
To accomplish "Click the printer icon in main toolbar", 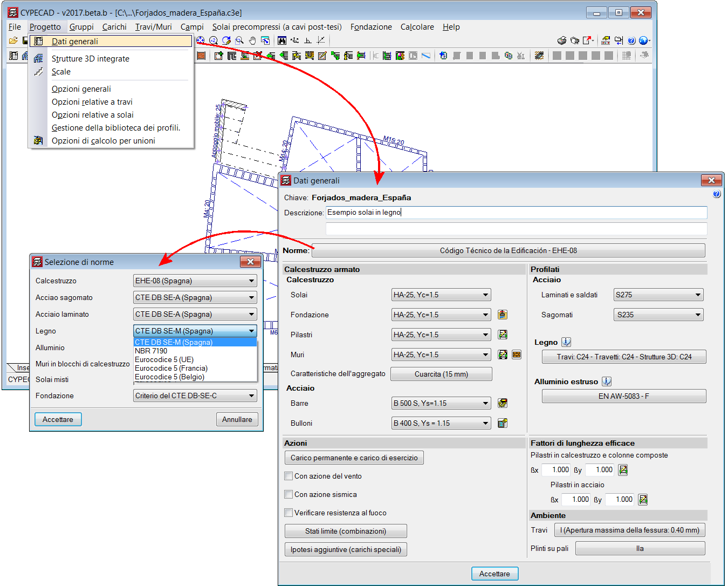I will [x=562, y=40].
